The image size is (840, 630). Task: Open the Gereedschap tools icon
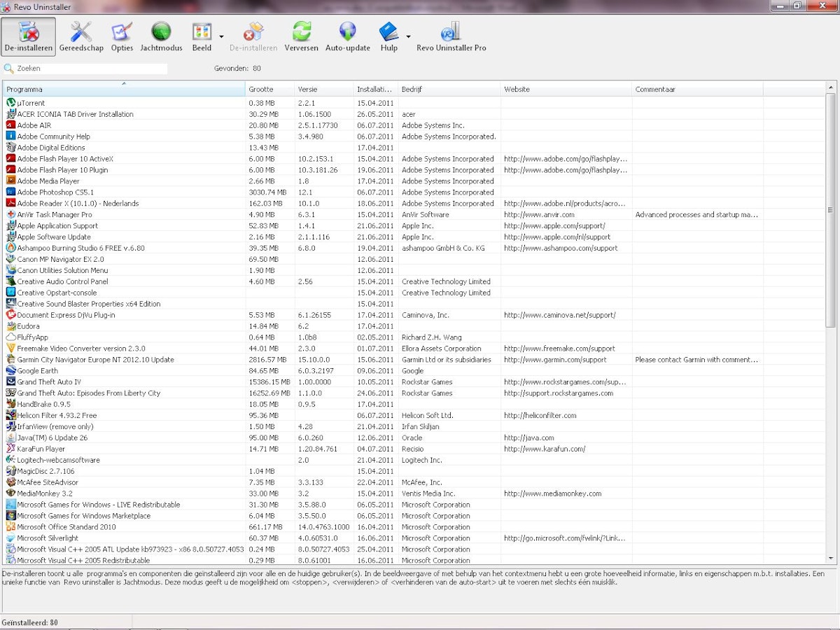coord(81,31)
